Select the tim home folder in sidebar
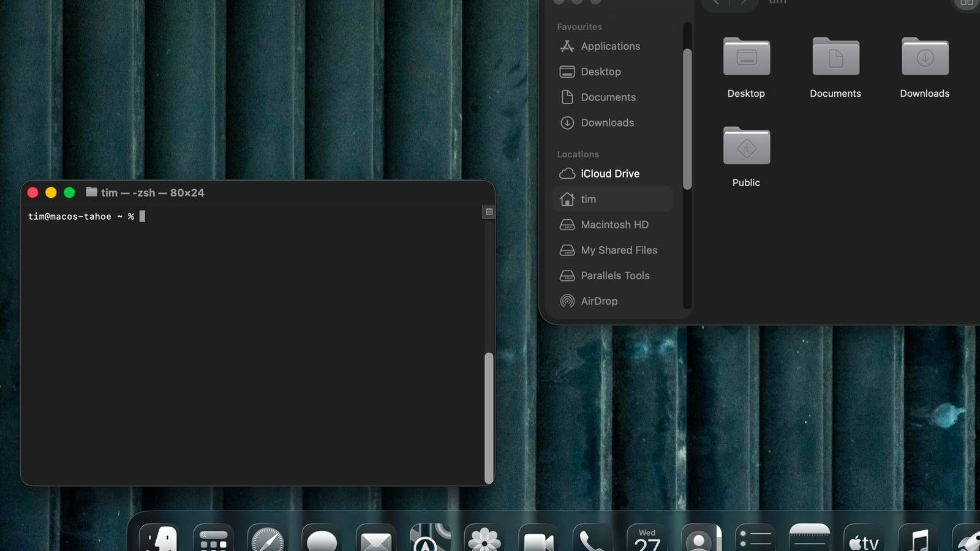This screenshot has width=980, height=551. click(x=588, y=200)
